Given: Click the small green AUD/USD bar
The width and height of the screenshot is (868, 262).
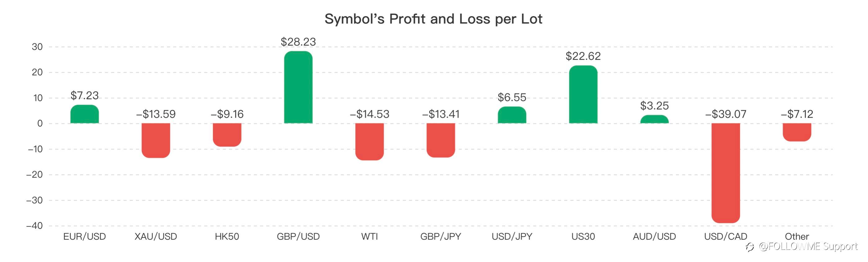Looking at the screenshot, I should click(x=654, y=119).
